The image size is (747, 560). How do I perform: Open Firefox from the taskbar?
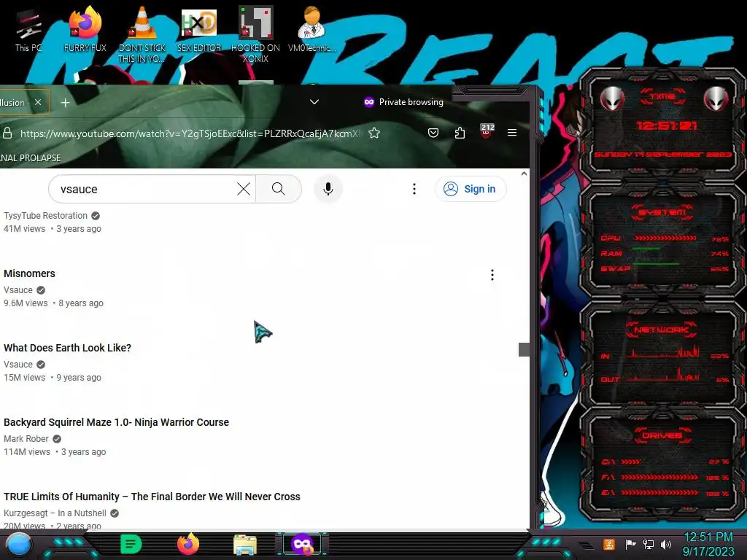tap(188, 544)
